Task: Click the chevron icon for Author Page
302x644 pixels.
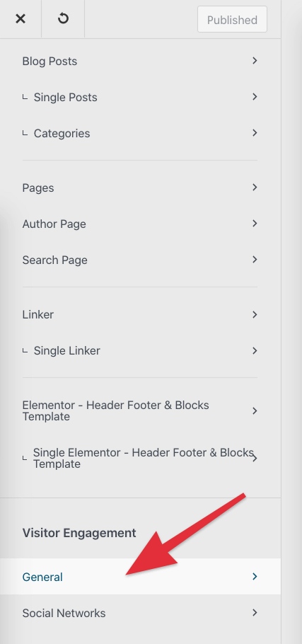Action: tap(255, 224)
